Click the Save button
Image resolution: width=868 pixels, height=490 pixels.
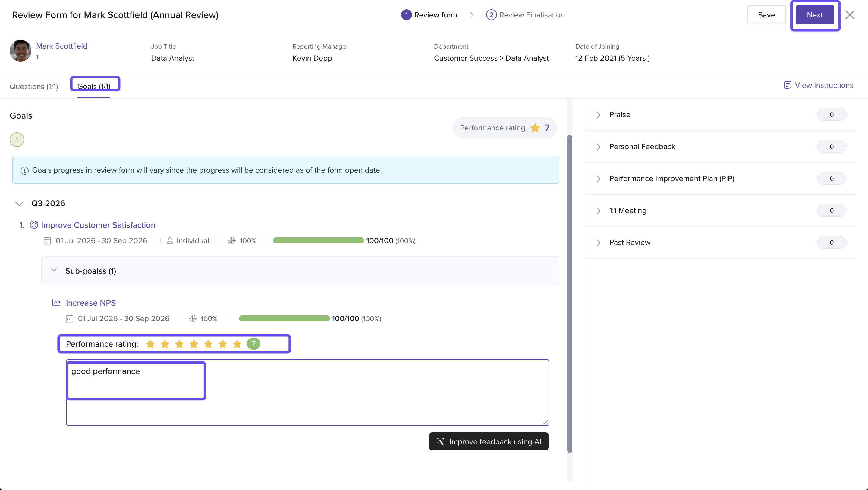pos(766,15)
